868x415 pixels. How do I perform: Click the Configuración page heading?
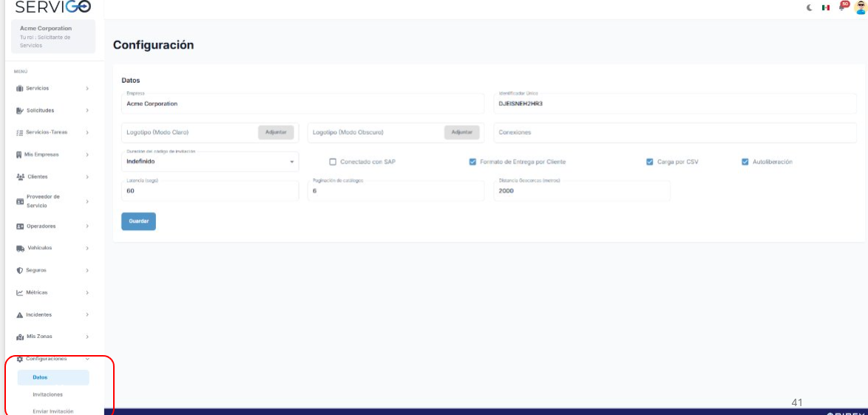click(x=153, y=45)
